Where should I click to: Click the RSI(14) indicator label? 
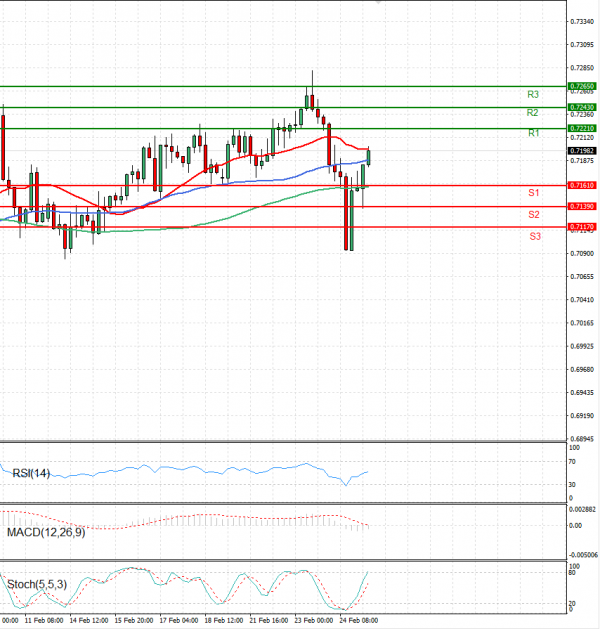[x=31, y=473]
